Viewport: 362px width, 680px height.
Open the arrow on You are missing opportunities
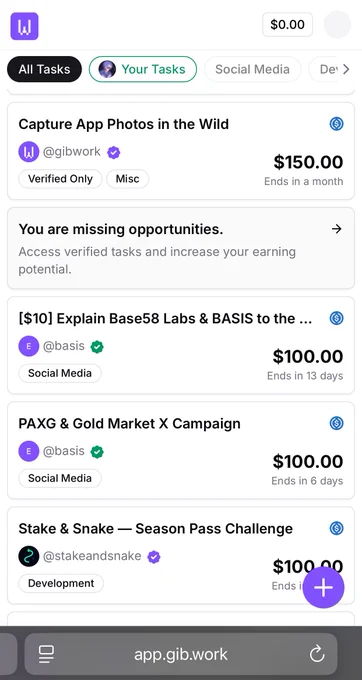(x=336, y=229)
